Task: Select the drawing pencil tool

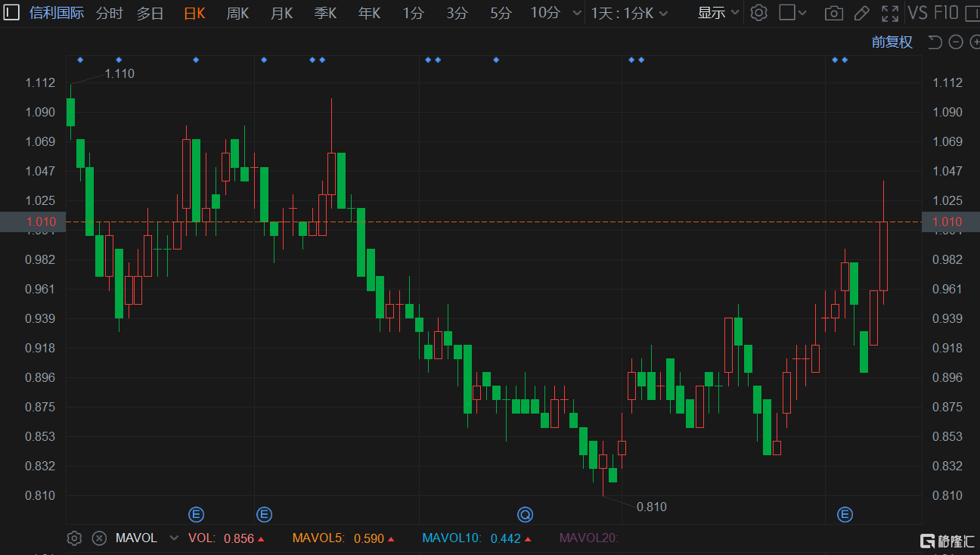Action: (862, 12)
